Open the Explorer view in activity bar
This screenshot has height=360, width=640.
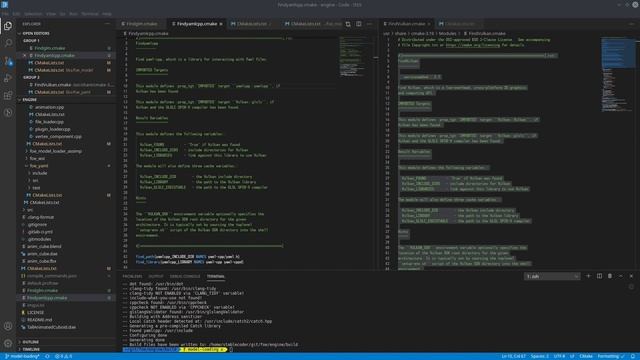tap(8, 26)
